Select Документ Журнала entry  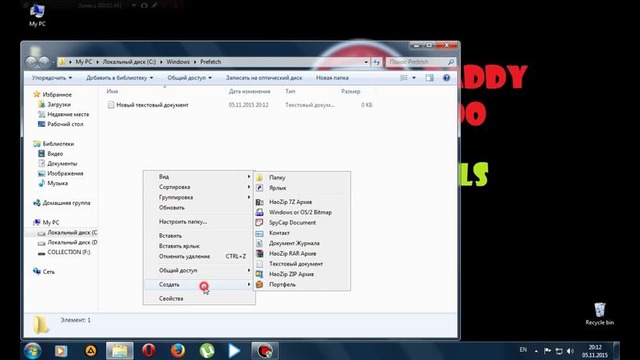(x=301, y=243)
